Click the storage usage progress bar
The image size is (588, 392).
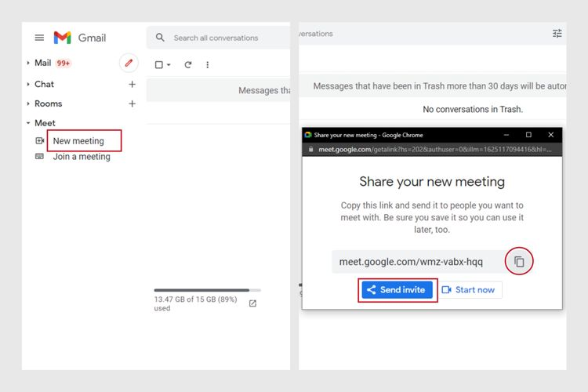(x=208, y=290)
